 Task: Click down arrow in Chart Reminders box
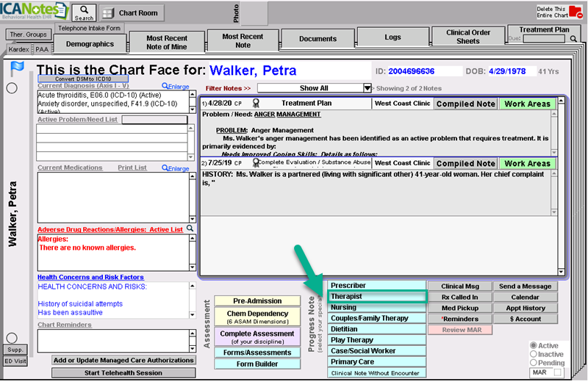[193, 349]
